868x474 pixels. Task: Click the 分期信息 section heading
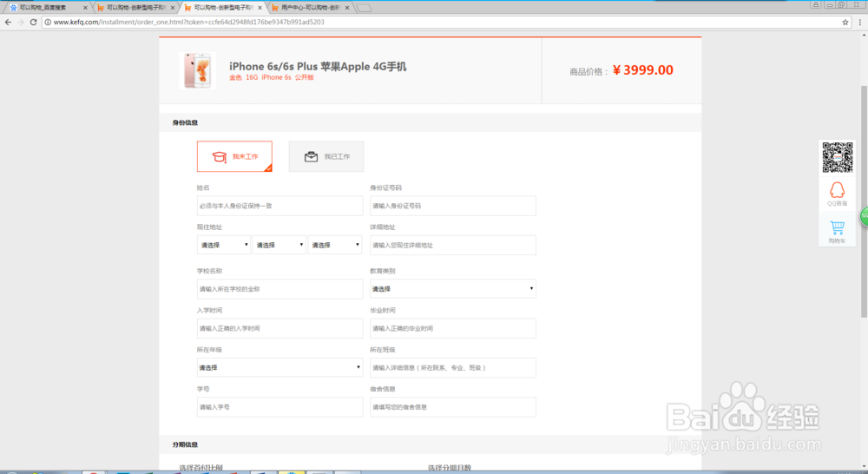pos(185,444)
